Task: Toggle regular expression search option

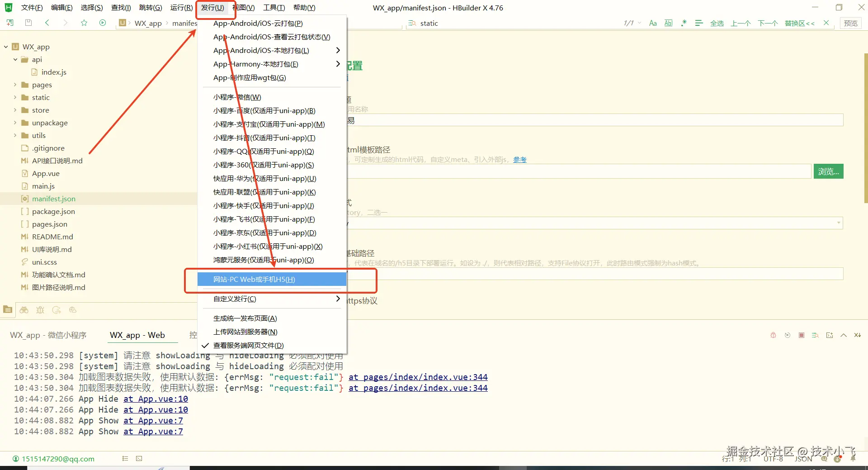Action: pos(684,23)
